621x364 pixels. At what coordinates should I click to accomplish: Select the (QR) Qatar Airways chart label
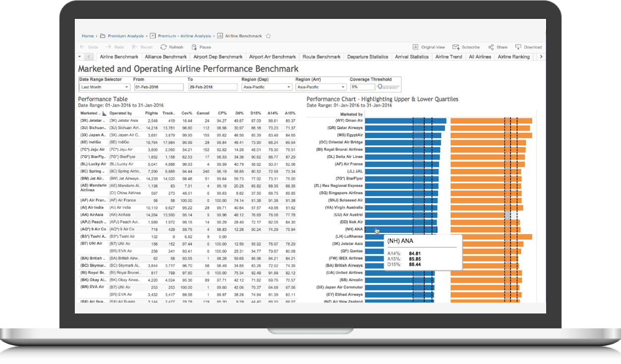[x=345, y=128]
